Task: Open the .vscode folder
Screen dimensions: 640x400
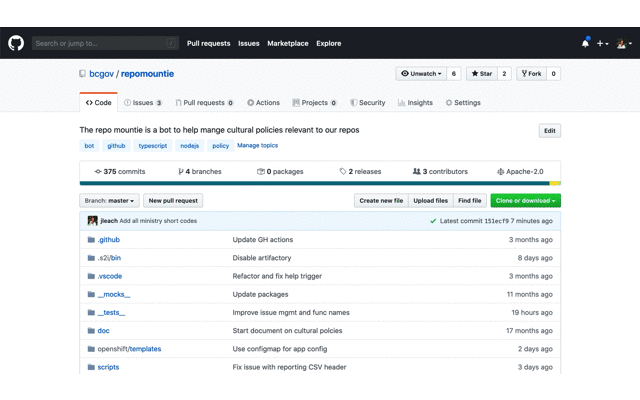Action: click(x=110, y=276)
